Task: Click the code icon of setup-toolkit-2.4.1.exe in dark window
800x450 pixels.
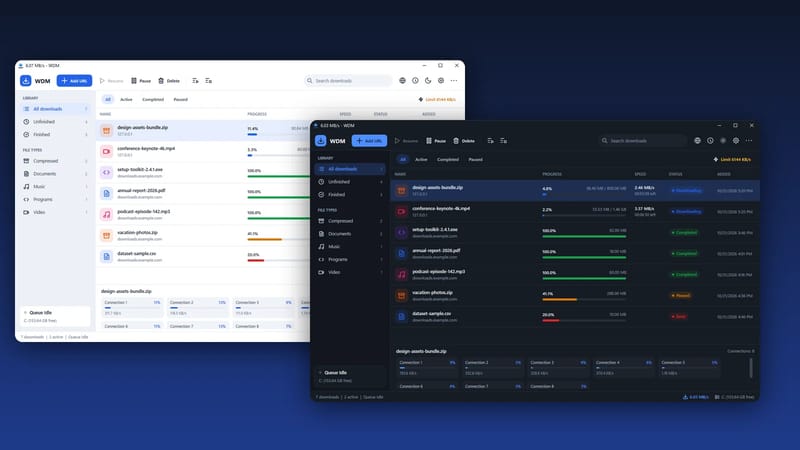Action: point(402,233)
